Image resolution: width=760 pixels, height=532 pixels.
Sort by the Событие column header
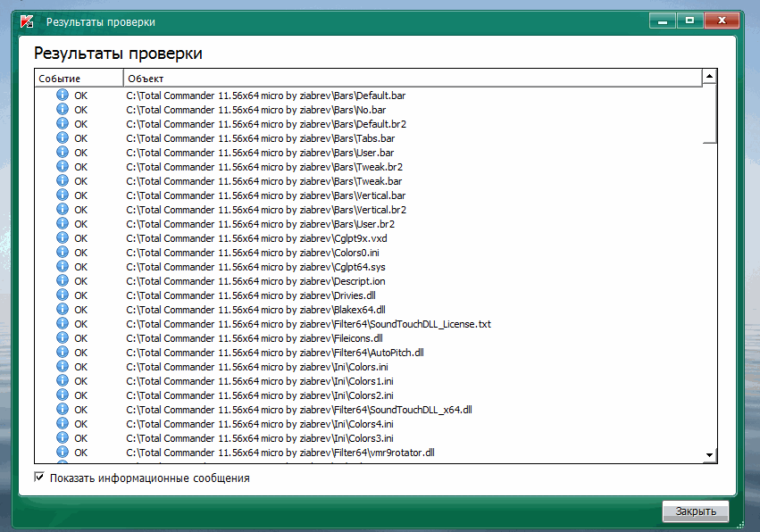79,79
